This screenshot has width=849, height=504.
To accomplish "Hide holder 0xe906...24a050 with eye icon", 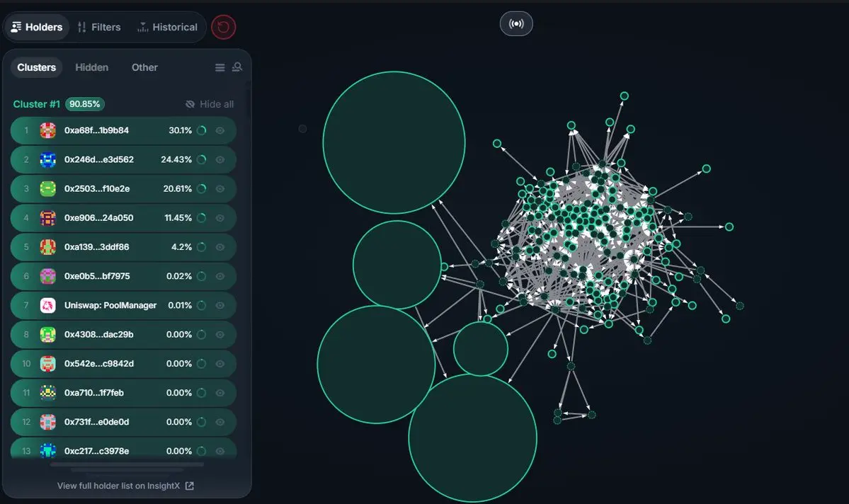I will click(220, 217).
